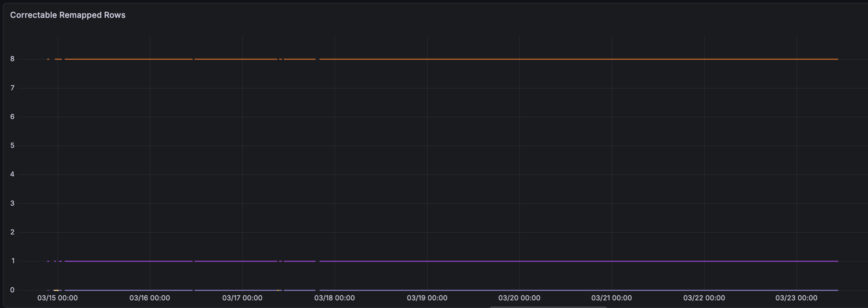This screenshot has height=308, width=868.
Task: Click the 03/15 00:00 time label
Action: coord(58,298)
